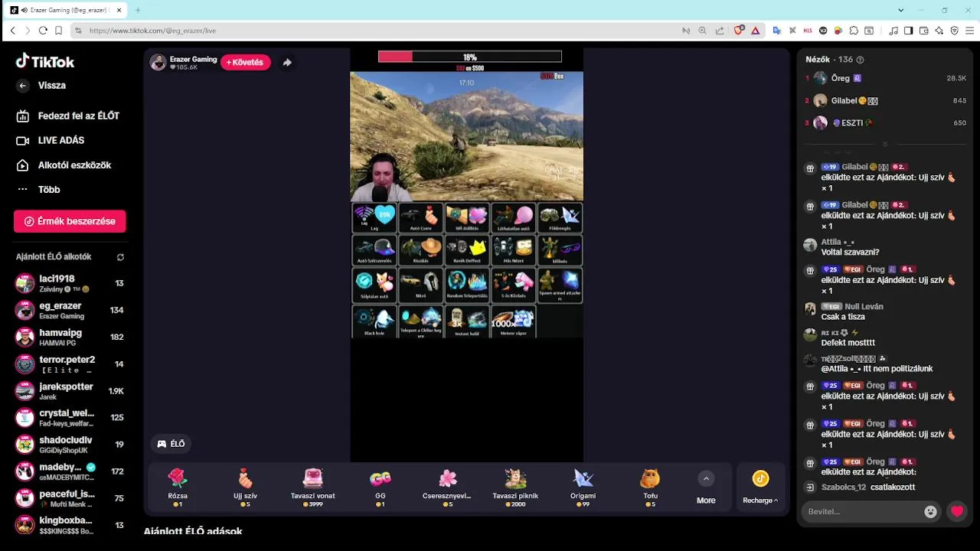Click the 18% goal progress bar
Viewport: 980px width, 551px height.
(469, 57)
